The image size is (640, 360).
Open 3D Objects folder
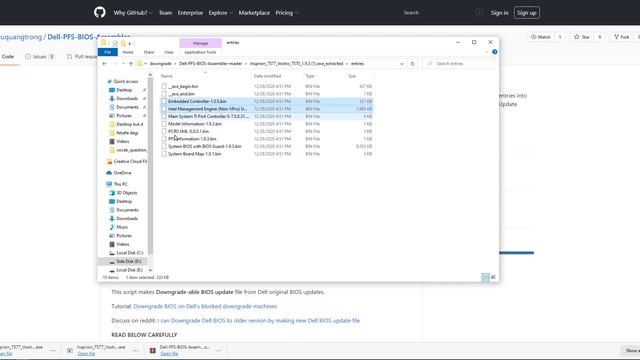[127, 193]
